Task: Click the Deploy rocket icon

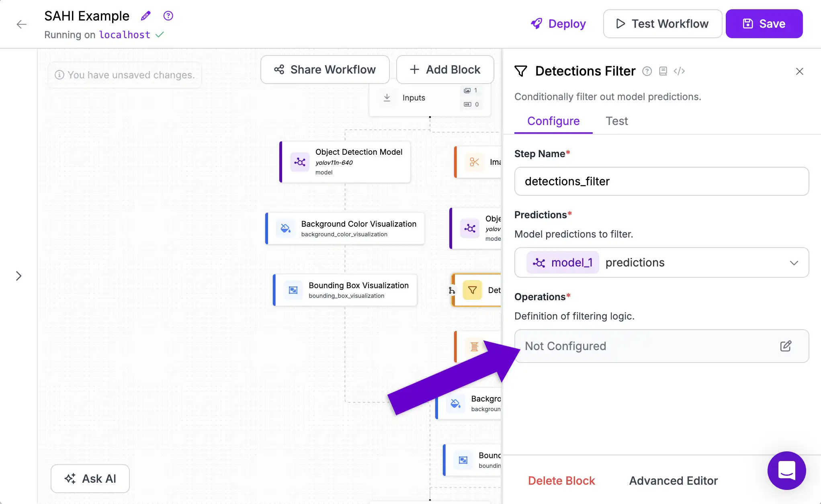Action: pyautogui.click(x=535, y=23)
